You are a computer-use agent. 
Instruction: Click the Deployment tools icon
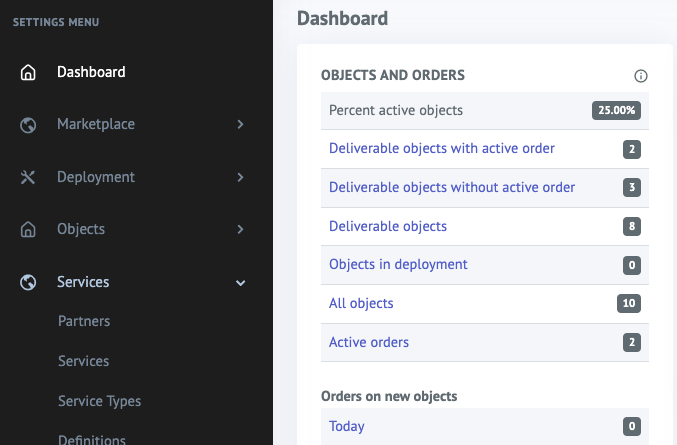click(x=28, y=177)
